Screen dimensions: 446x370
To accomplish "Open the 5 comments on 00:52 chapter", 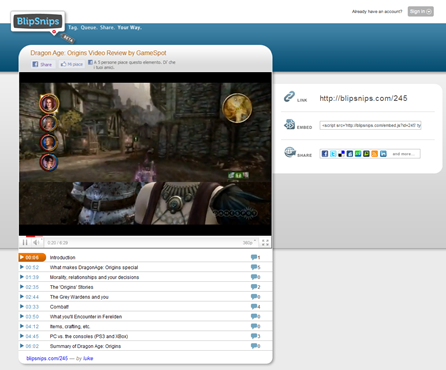I will [x=255, y=267].
